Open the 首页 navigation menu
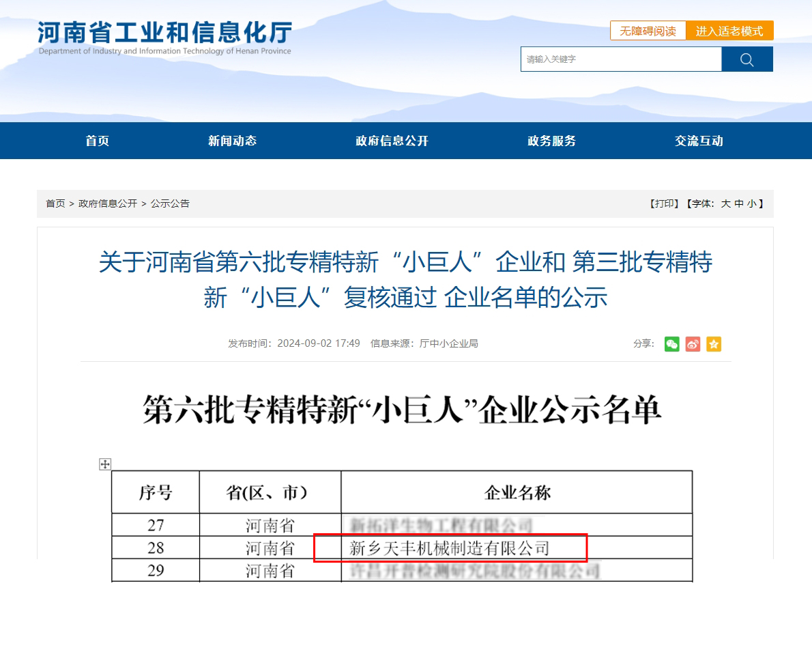This screenshot has height=650, width=812. tap(96, 141)
